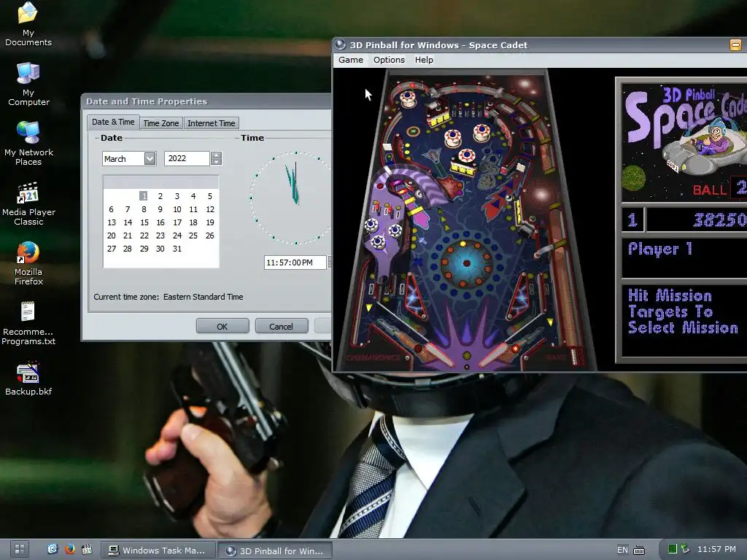Click Cancel in Date and Time Properties
Image resolution: width=747 pixels, height=560 pixels.
(x=281, y=326)
